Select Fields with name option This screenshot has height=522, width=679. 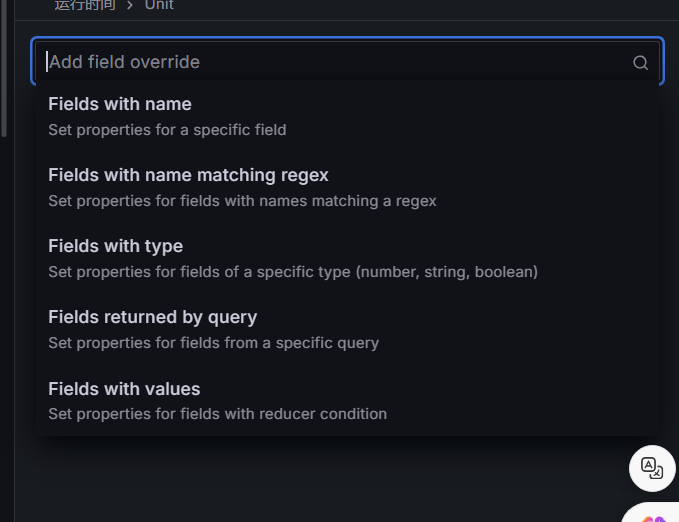pyautogui.click(x=120, y=104)
